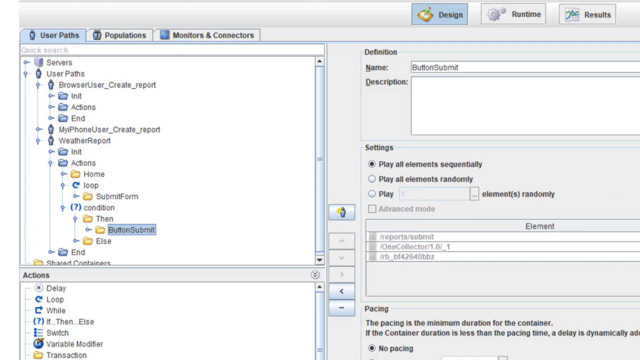Click the left arrow button
Viewport: 640px width, 360px height.
342,291
